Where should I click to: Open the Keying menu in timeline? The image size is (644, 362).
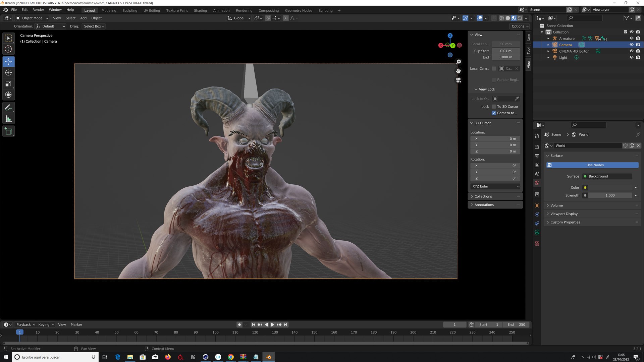coord(46,325)
